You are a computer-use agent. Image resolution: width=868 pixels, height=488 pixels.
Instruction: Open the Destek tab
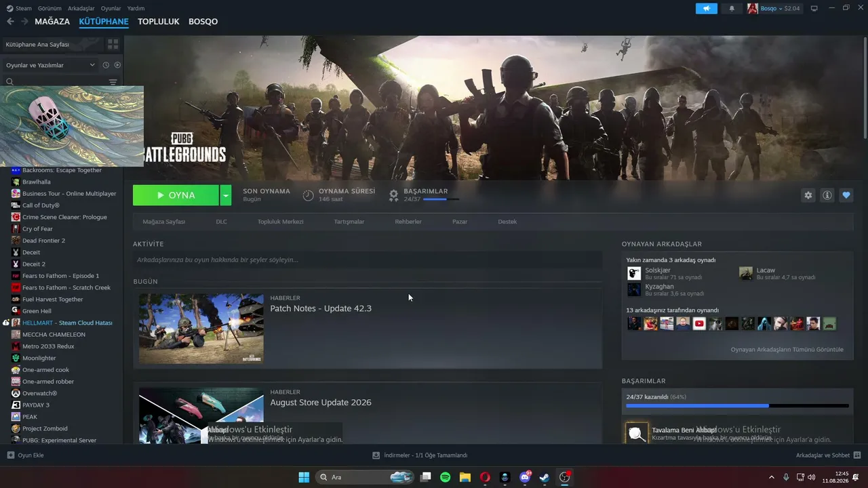tap(507, 222)
